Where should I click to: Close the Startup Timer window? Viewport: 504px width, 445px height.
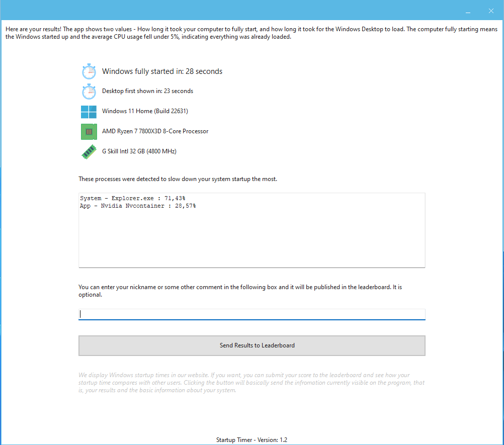(x=491, y=11)
